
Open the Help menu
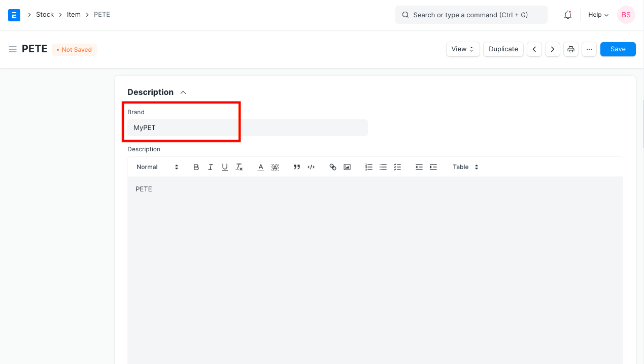click(x=598, y=15)
